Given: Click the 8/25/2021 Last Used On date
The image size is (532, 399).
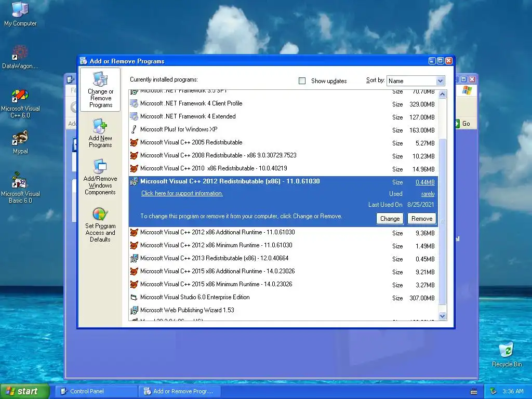Looking at the screenshot, I should 421,205.
